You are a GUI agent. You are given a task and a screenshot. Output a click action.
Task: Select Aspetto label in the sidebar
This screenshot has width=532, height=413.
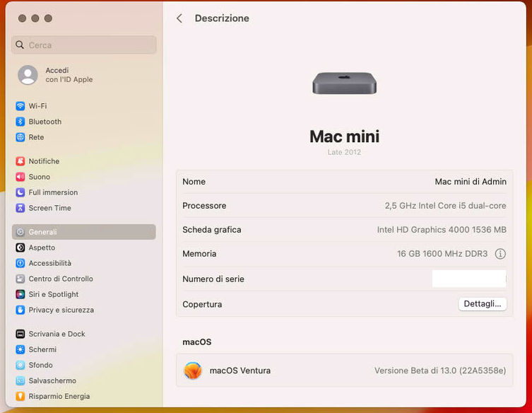click(42, 248)
